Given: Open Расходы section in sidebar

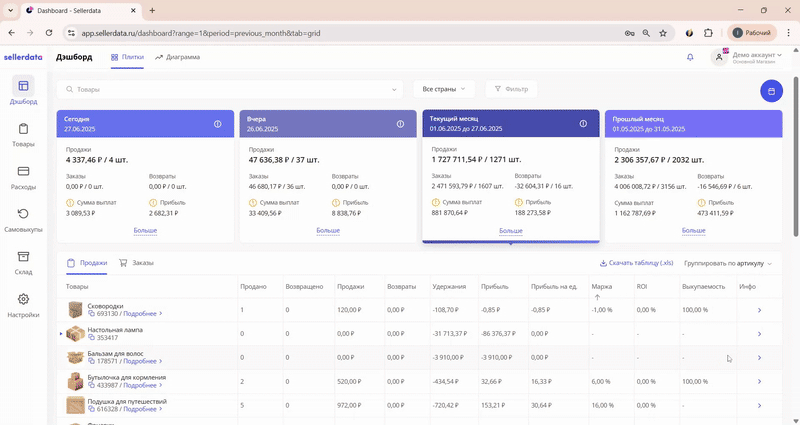Looking at the screenshot, I should [23, 177].
